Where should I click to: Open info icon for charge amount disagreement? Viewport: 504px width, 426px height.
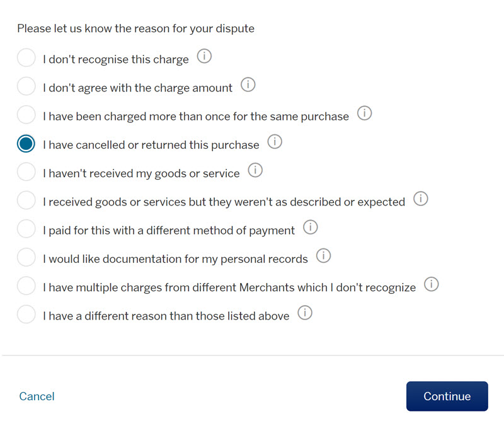point(248,85)
